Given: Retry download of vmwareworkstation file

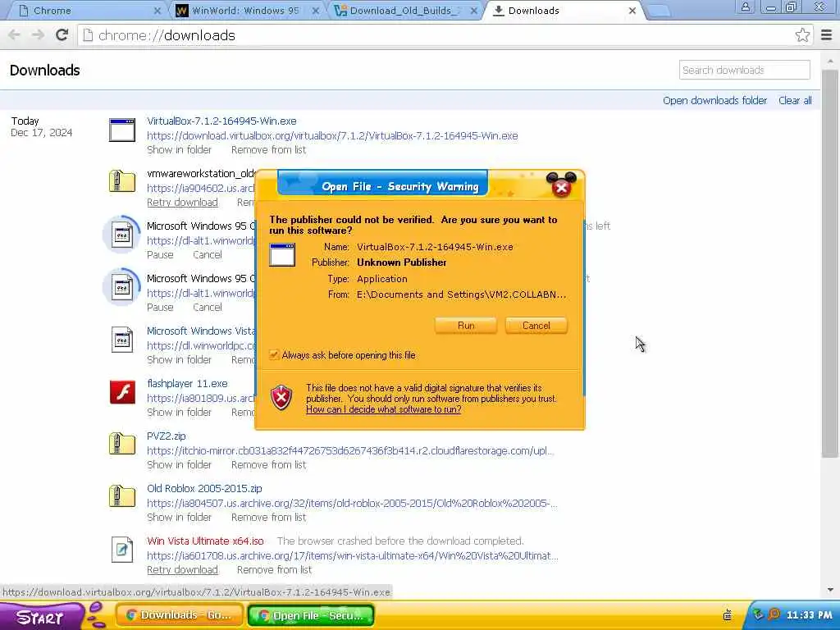Looking at the screenshot, I should tap(182, 203).
